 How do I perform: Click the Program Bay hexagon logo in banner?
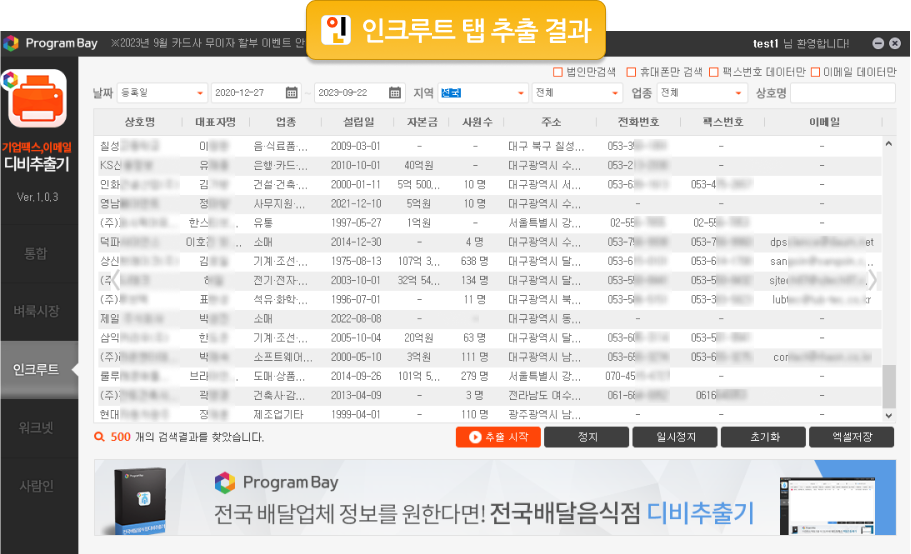(225, 483)
